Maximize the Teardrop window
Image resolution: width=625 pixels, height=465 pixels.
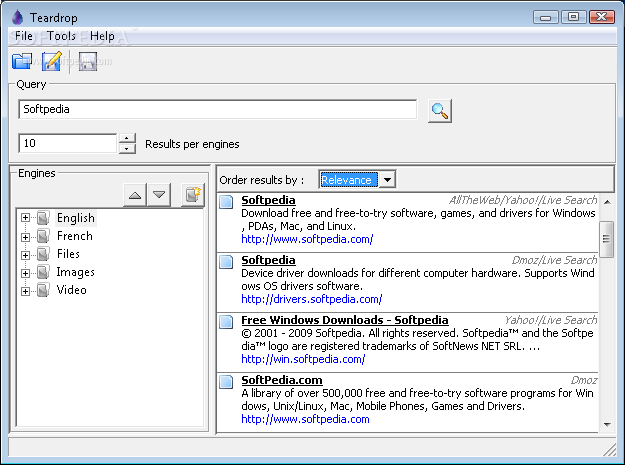point(574,17)
